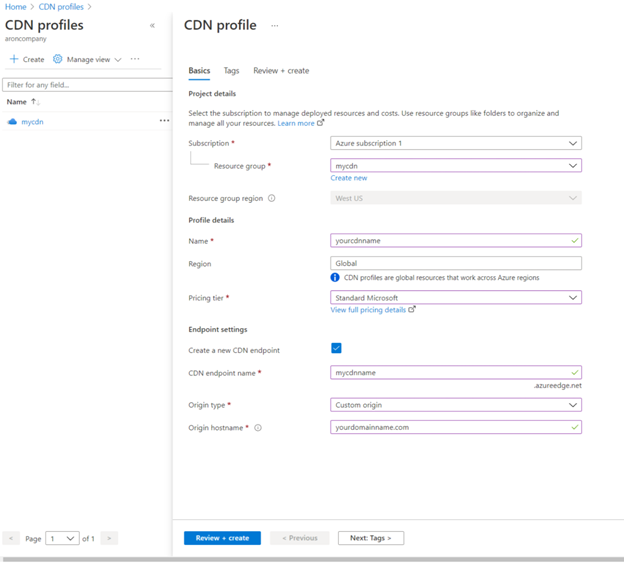Open the Learn more link
624x568 pixels.
(x=296, y=123)
